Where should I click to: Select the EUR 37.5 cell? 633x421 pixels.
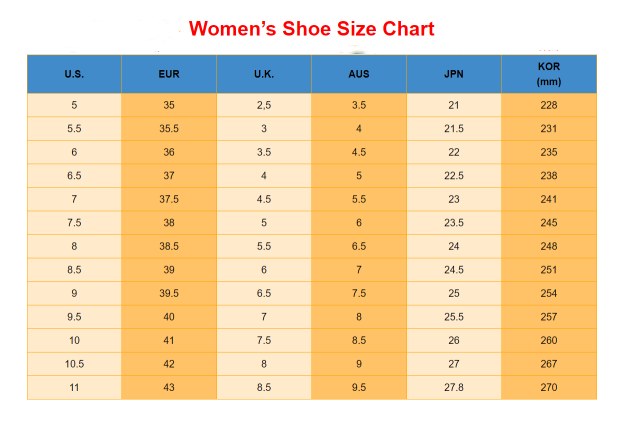(x=169, y=199)
